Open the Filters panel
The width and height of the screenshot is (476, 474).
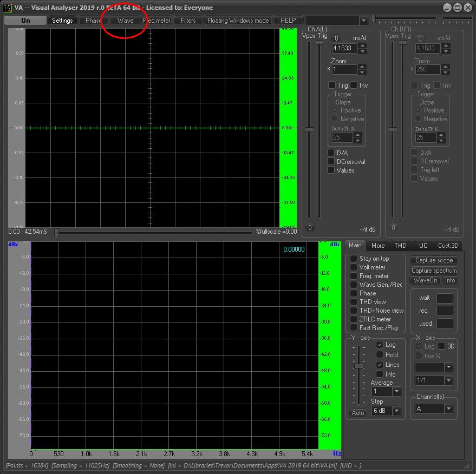[188, 21]
